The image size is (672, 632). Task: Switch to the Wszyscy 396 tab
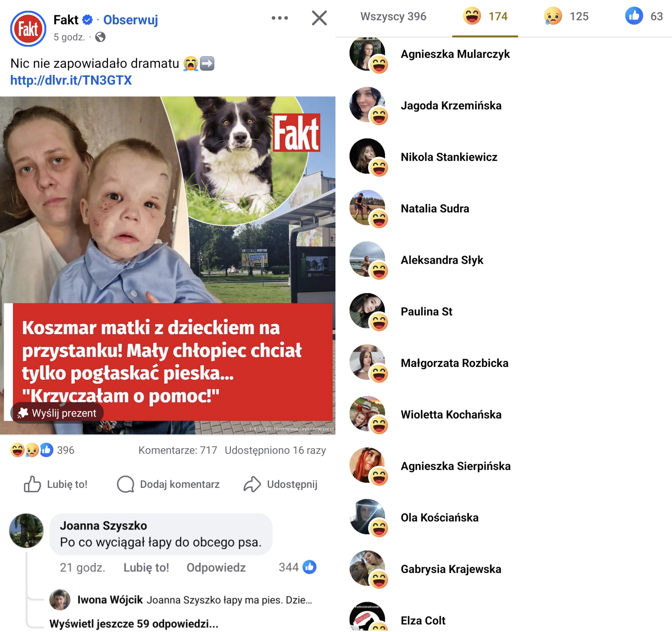pos(393,16)
